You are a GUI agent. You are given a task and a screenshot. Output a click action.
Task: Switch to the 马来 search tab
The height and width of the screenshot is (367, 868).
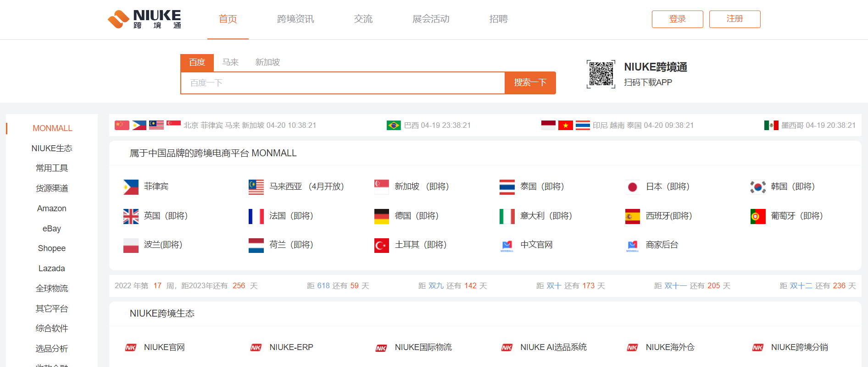[x=230, y=62]
